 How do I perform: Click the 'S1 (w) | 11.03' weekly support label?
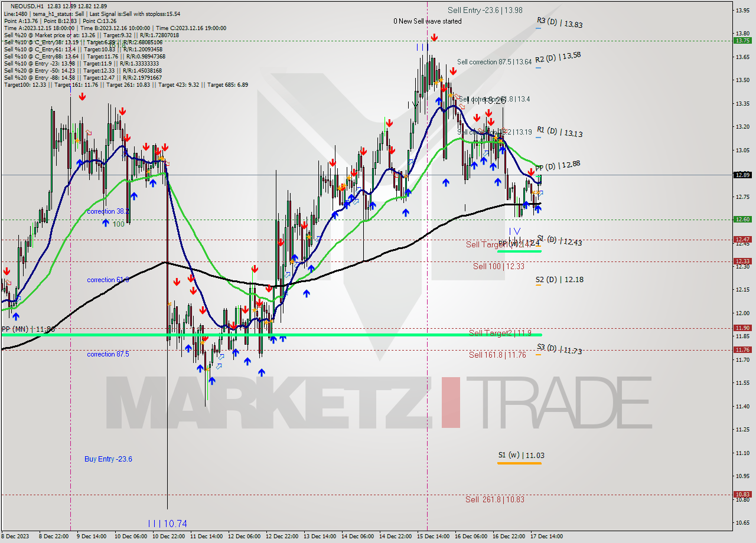tap(521, 455)
